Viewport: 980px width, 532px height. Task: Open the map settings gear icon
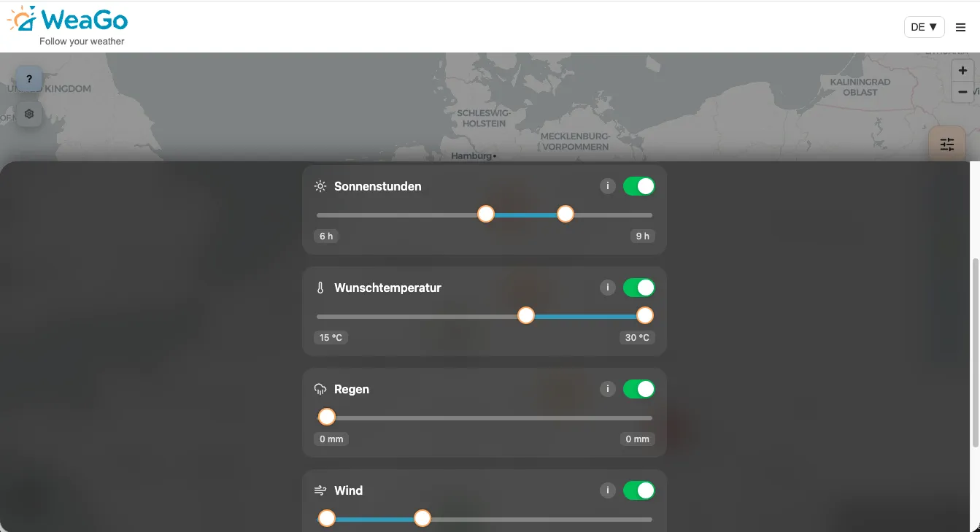click(29, 114)
